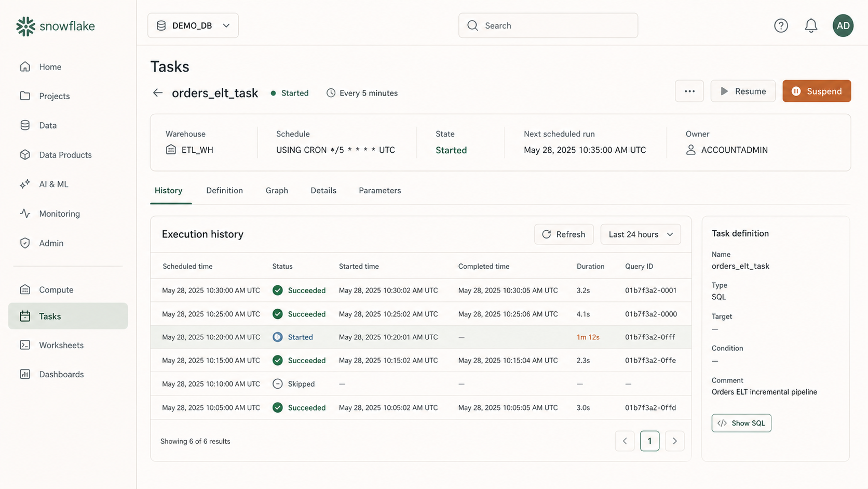Viewport: 868px width, 489px height.
Task: Focus the Search field
Action: pyautogui.click(x=548, y=25)
